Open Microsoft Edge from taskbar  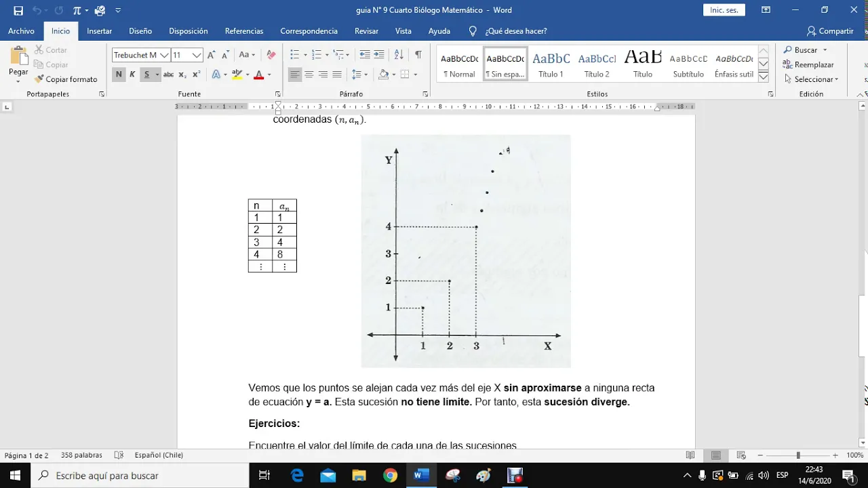(x=297, y=476)
